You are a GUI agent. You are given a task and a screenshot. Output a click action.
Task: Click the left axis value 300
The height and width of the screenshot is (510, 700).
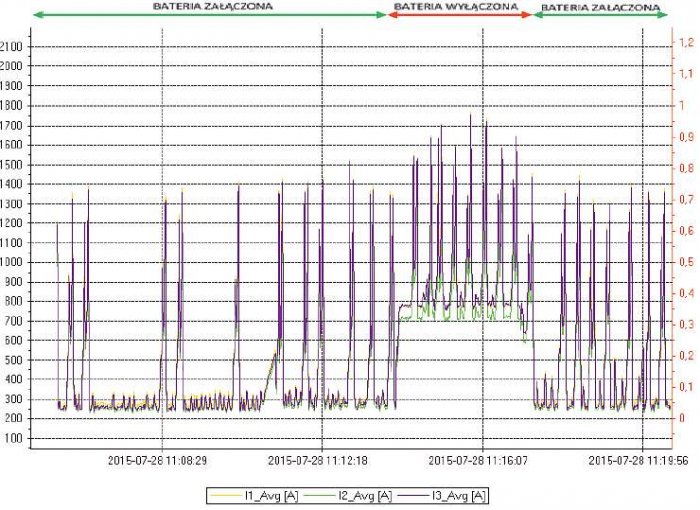[13, 399]
